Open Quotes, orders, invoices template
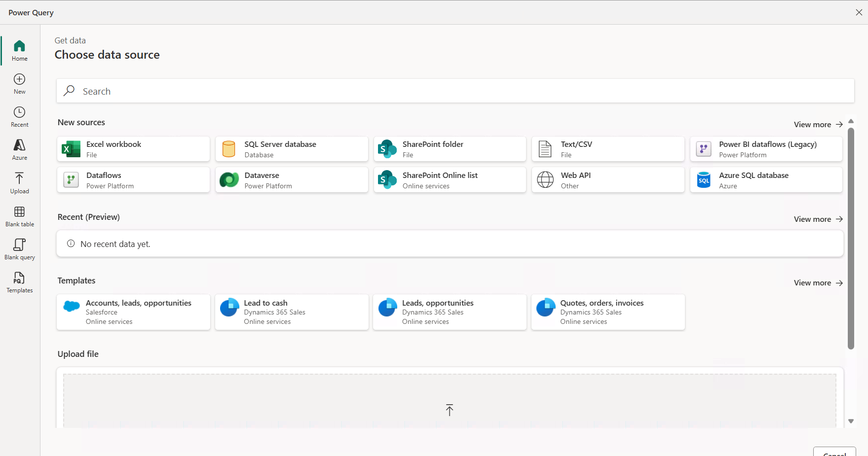Viewport: 868px width, 456px height. (608, 312)
